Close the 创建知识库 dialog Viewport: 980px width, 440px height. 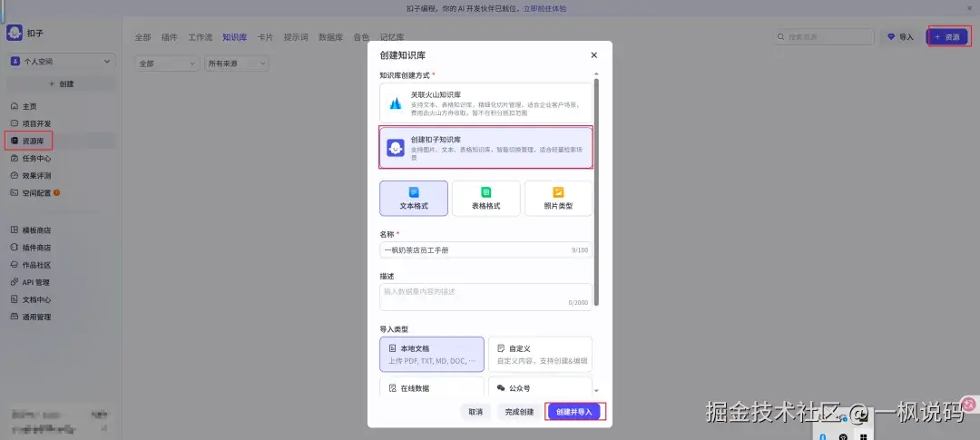click(x=593, y=55)
